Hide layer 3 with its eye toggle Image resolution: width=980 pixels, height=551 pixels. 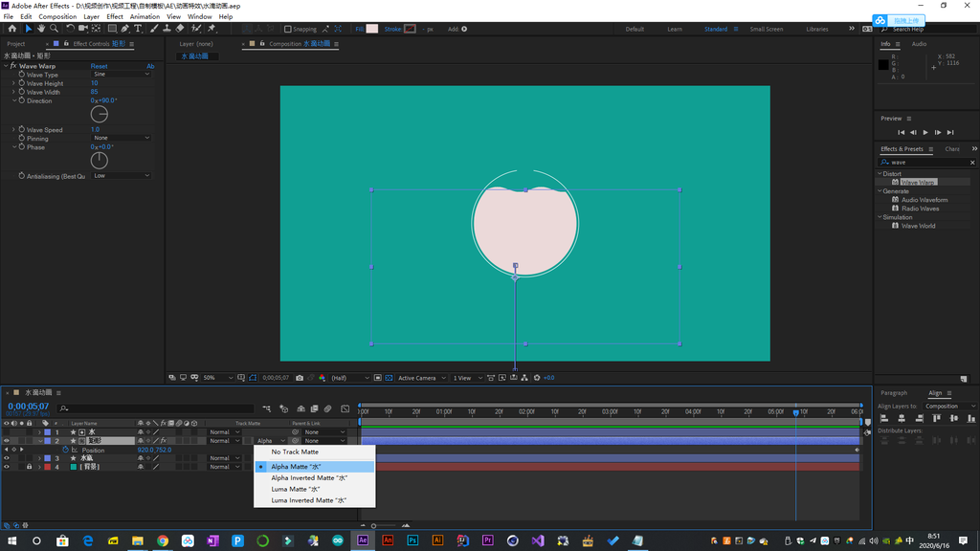coord(6,458)
